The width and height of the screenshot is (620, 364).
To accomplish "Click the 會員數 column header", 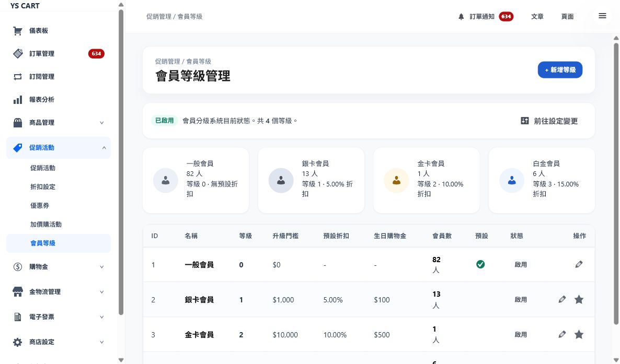I will (x=442, y=236).
